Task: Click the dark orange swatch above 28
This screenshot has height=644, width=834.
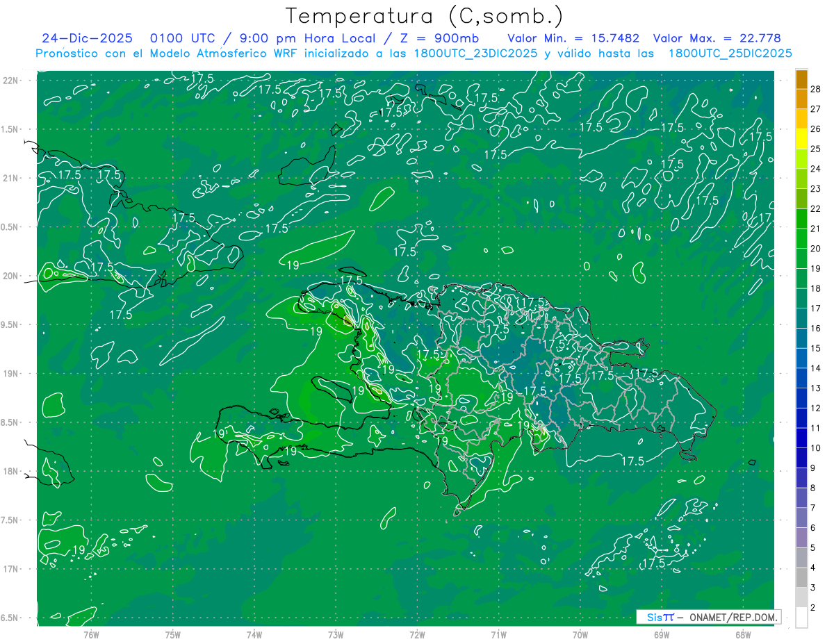Action: click(802, 79)
